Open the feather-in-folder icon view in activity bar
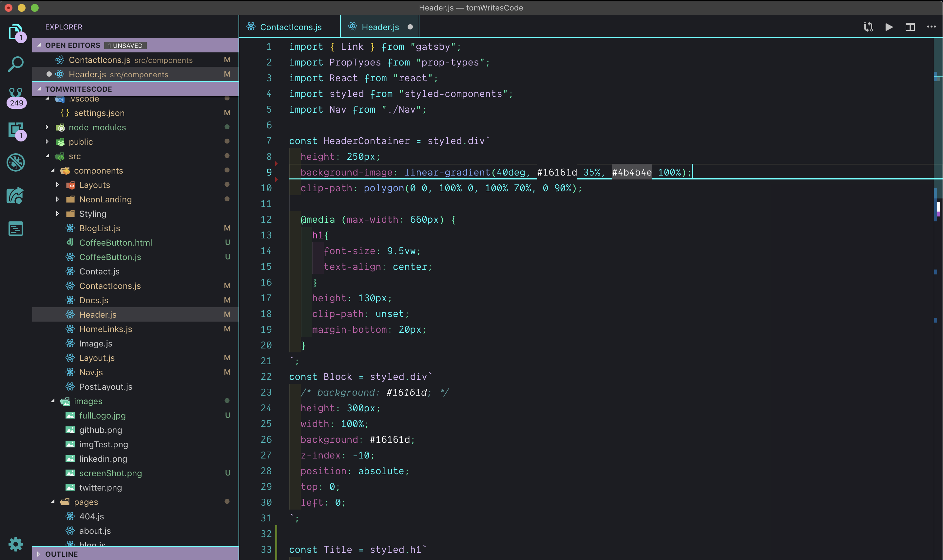Screen dimensions: 943x560 click(15, 196)
